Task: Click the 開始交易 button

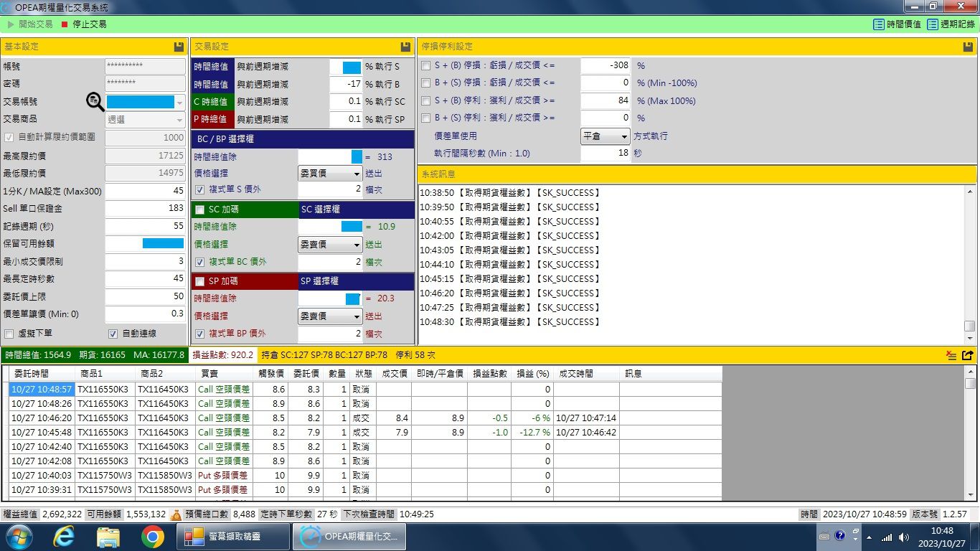Action: click(x=29, y=24)
